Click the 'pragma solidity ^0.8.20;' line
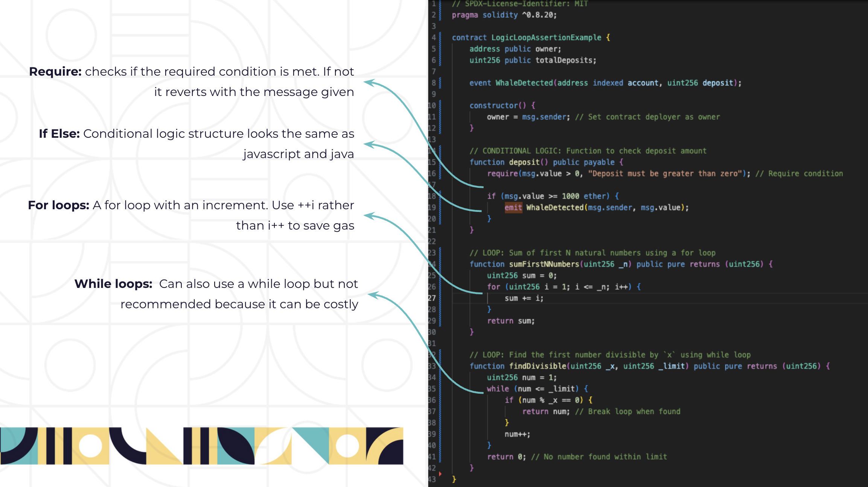This screenshot has height=487, width=868. [x=504, y=15]
